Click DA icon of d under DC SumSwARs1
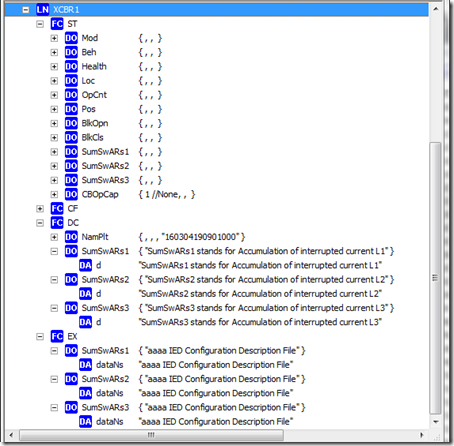 85,265
